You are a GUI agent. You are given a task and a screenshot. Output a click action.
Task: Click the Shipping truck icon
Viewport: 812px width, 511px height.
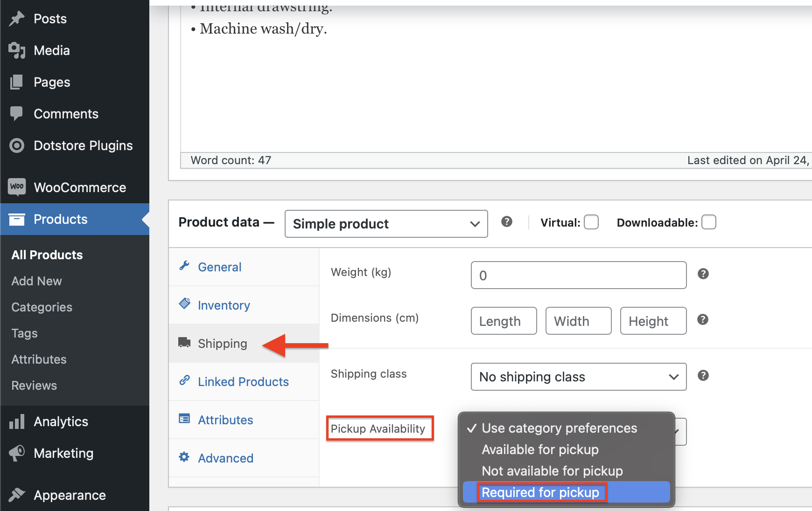tap(184, 343)
